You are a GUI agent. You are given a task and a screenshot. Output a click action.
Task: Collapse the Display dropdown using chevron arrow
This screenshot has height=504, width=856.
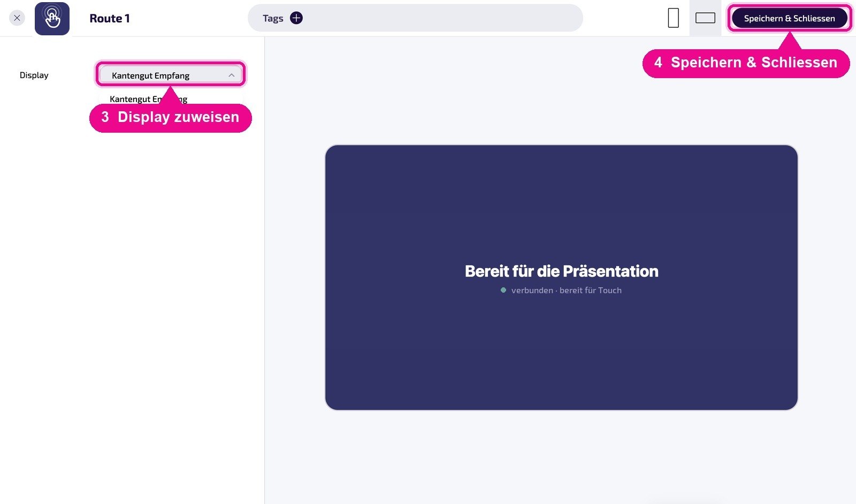point(231,75)
